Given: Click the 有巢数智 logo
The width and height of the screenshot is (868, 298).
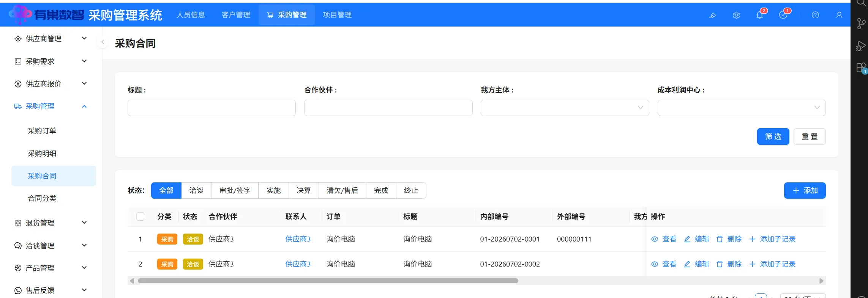Looking at the screenshot, I should pyautogui.click(x=46, y=15).
